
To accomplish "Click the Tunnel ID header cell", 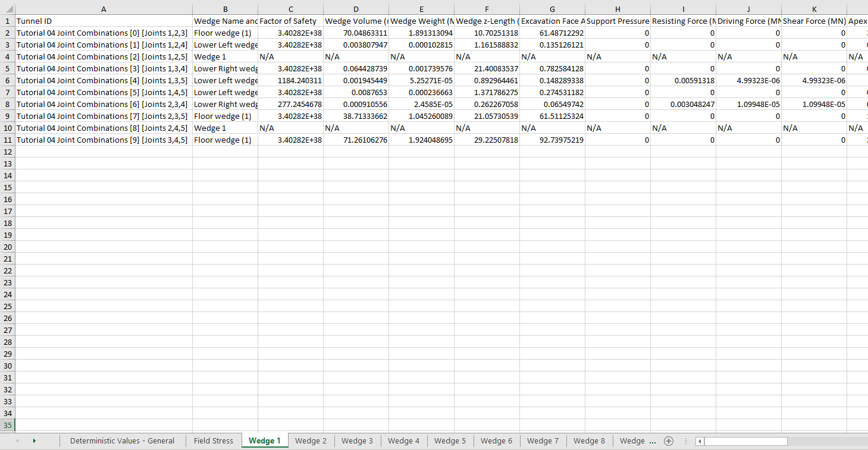I will click(104, 21).
